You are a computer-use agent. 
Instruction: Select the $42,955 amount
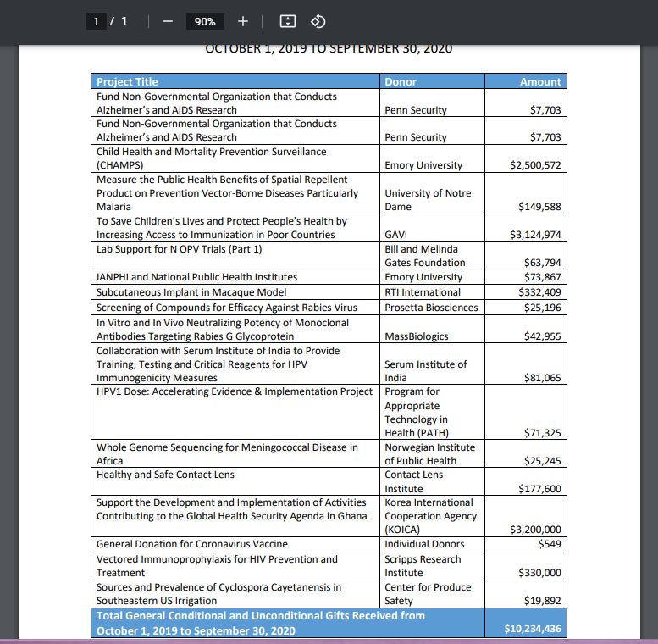[x=542, y=336]
